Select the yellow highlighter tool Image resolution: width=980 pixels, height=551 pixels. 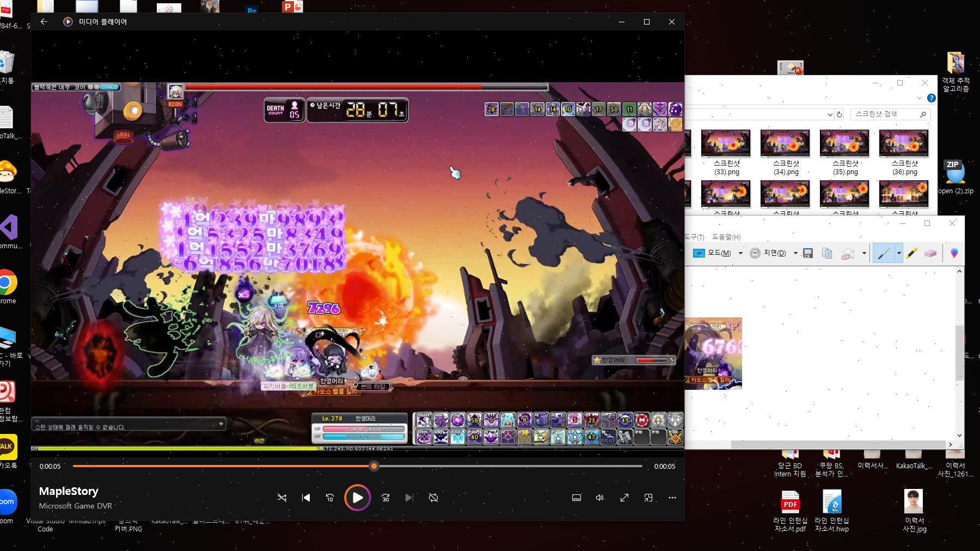tap(912, 253)
